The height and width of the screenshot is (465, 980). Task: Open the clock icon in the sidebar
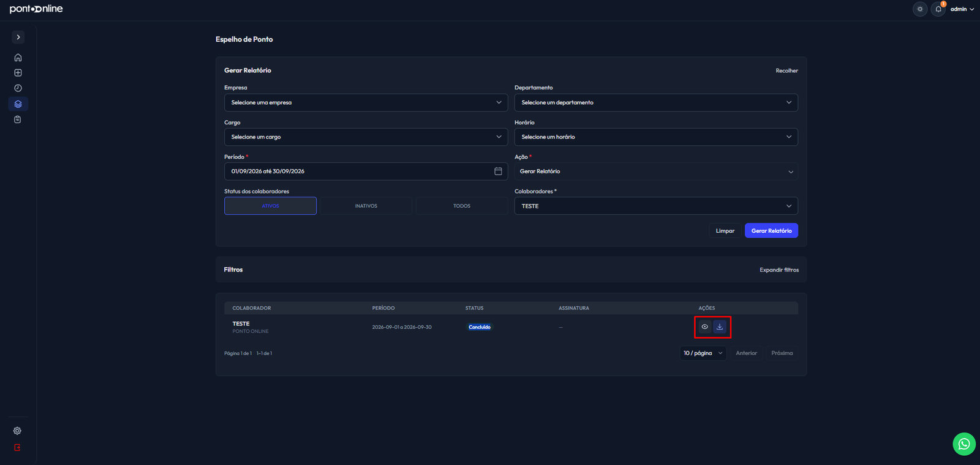coord(18,88)
